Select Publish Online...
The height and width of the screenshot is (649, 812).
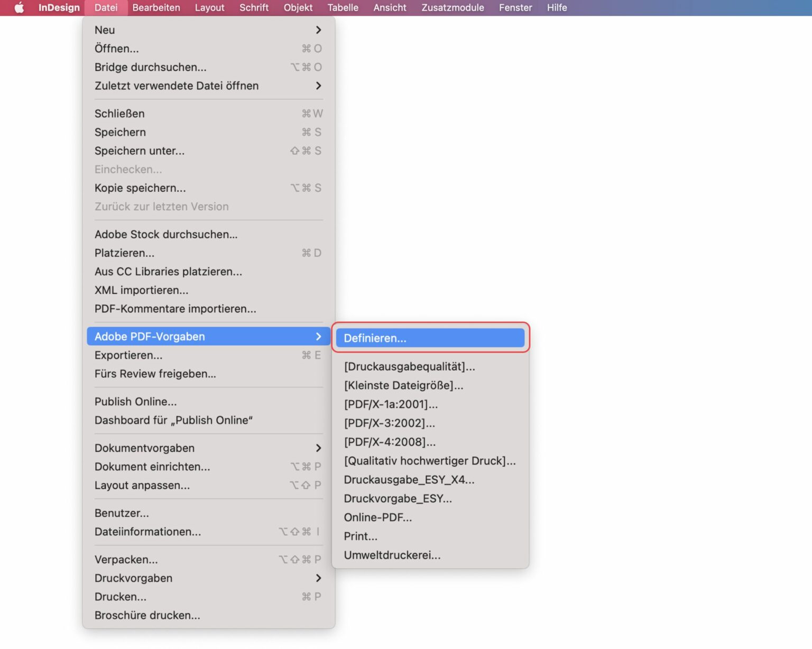(x=208, y=402)
